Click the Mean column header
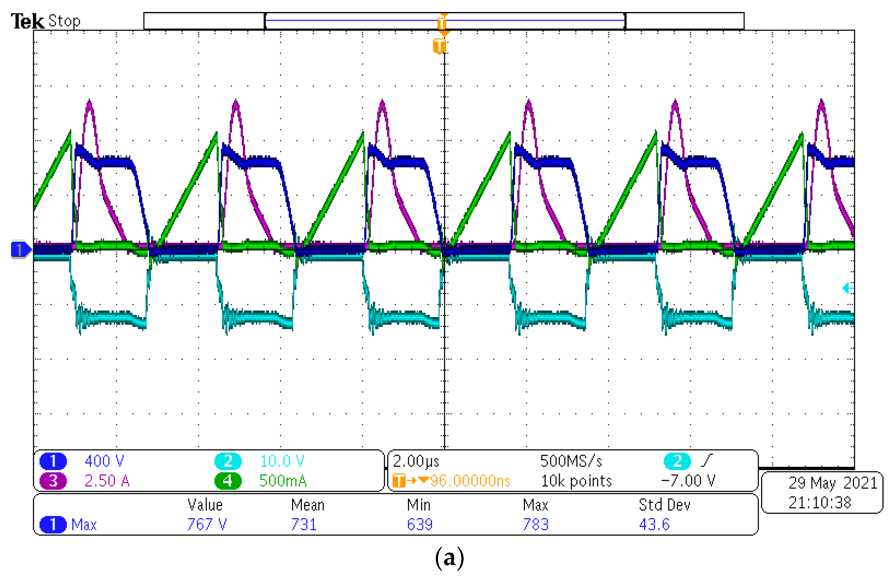Screen dimensions: 896x588 coord(308,505)
